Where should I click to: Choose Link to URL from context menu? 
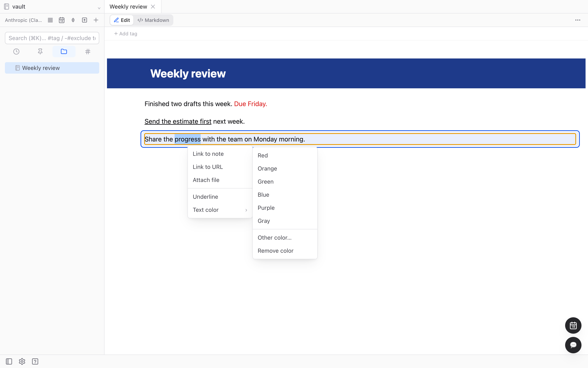(x=220, y=167)
